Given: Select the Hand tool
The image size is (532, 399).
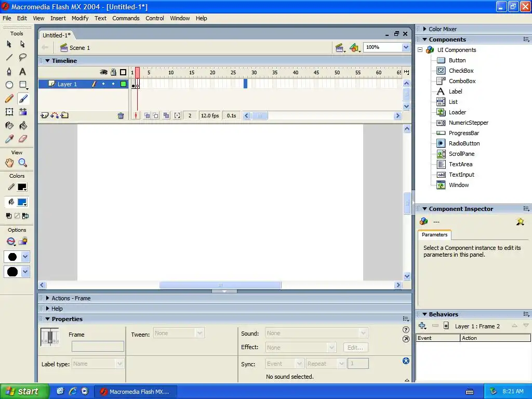Looking at the screenshot, I should coord(9,163).
